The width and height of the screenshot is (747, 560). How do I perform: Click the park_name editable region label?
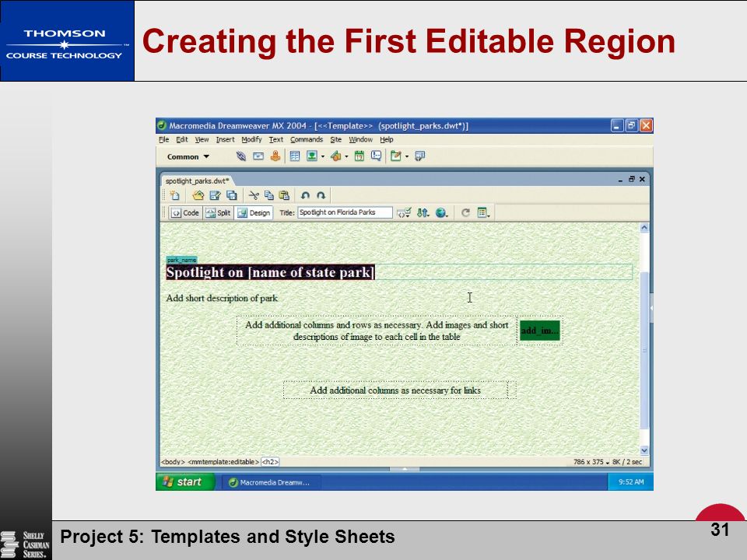(181, 260)
